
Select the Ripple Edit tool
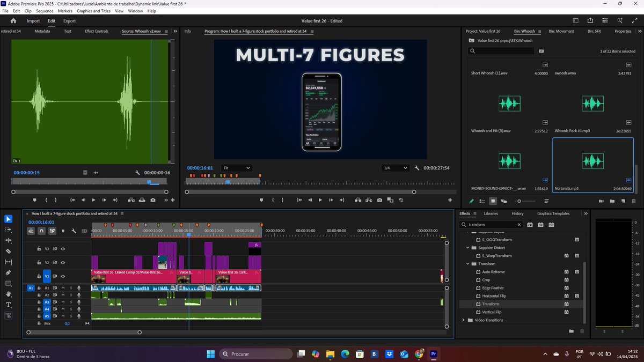tap(9, 240)
